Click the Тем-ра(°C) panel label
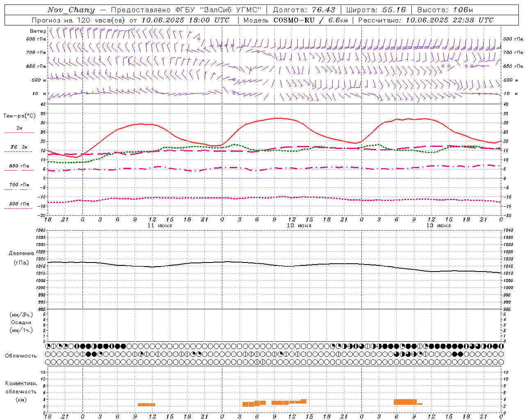Screen dimensions: 525x420 19,116
